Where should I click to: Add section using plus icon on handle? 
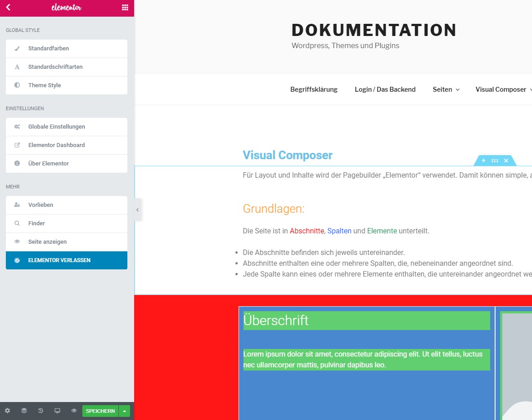click(483, 161)
